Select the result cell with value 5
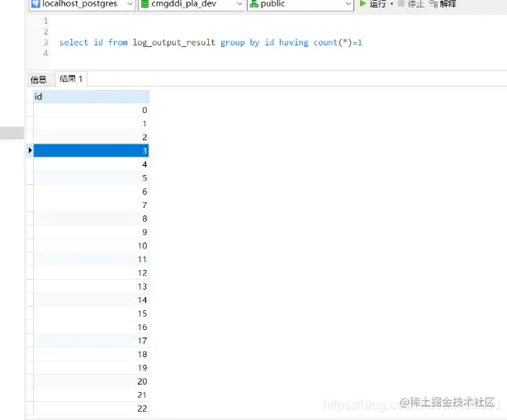The height and width of the screenshot is (420, 507). (x=91, y=178)
